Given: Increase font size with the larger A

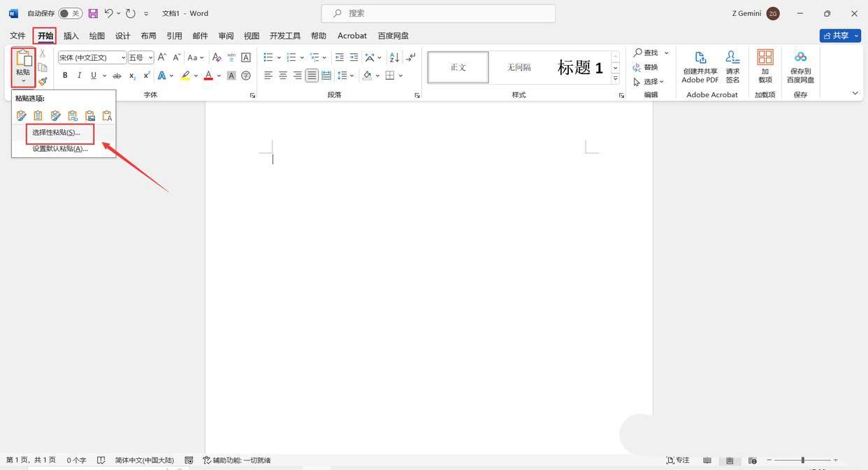Looking at the screenshot, I should click(x=162, y=57).
